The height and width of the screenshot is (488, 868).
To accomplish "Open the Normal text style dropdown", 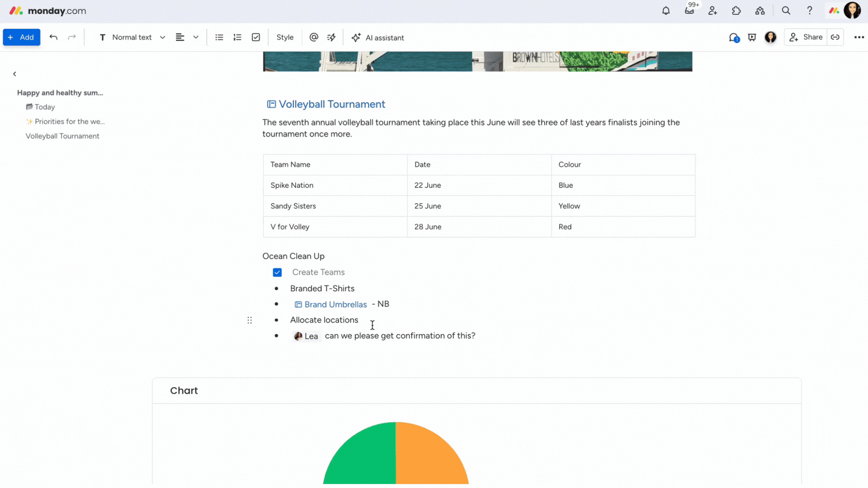I will [x=132, y=38].
